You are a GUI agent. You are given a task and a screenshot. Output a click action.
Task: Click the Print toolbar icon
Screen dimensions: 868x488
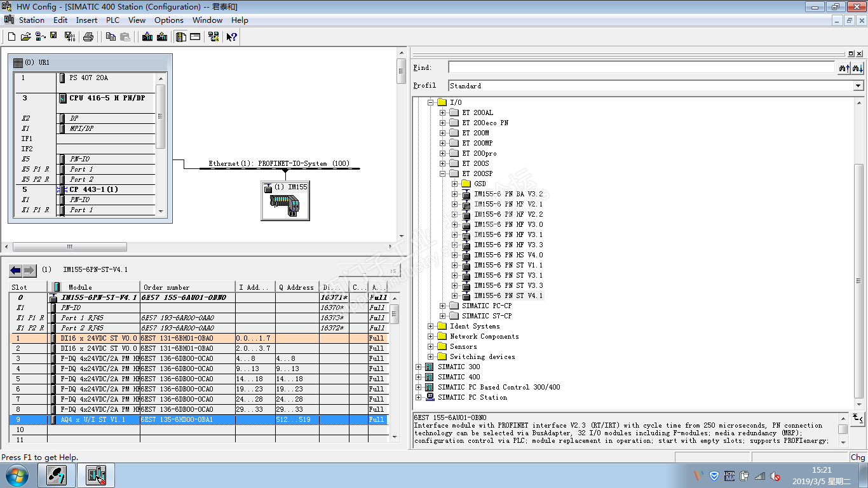(88, 37)
